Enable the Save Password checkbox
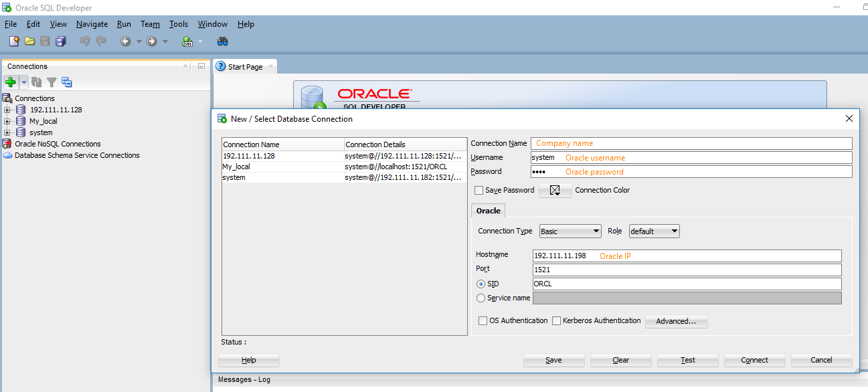The image size is (868, 392). coord(479,191)
